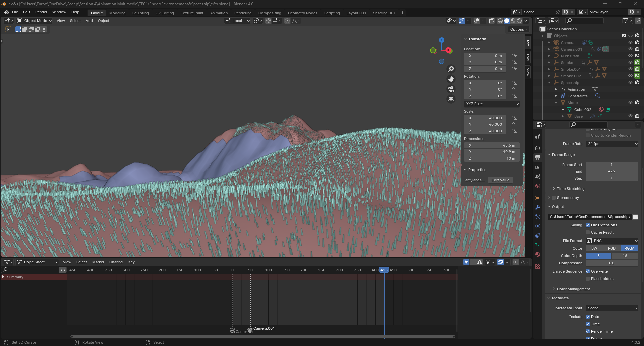Image resolution: width=644 pixels, height=346 pixels.
Task: Expand the Time Stretching section
Action: 570,189
